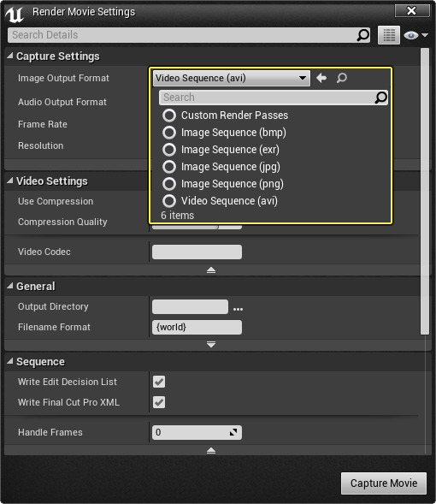Select Image Sequence (exr) option
This screenshot has height=504, width=436.
(x=221, y=150)
